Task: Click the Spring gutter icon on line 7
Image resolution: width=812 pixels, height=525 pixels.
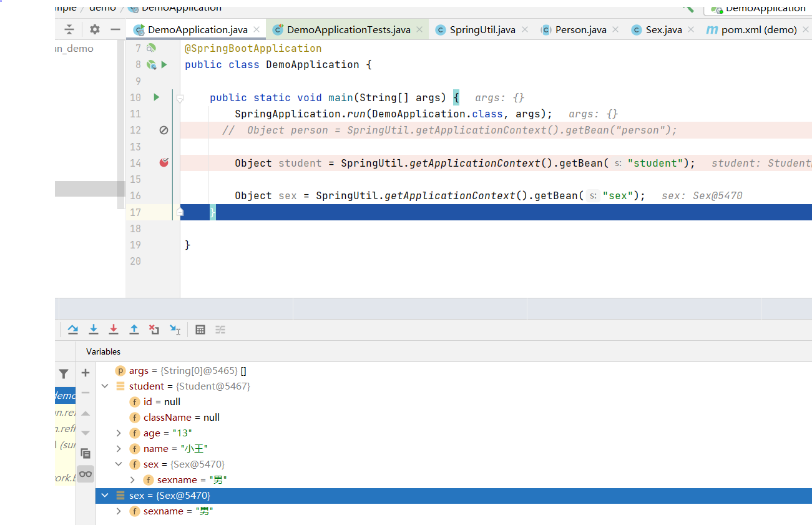Action: (151, 48)
